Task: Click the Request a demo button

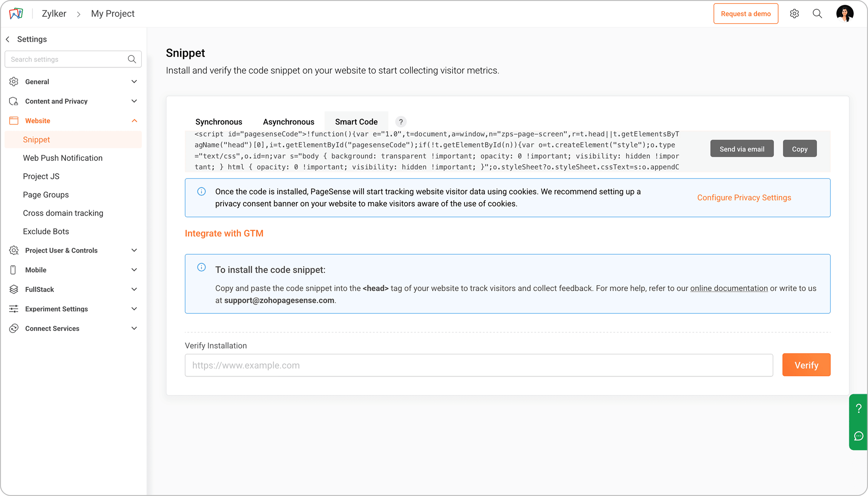Action: pos(746,14)
